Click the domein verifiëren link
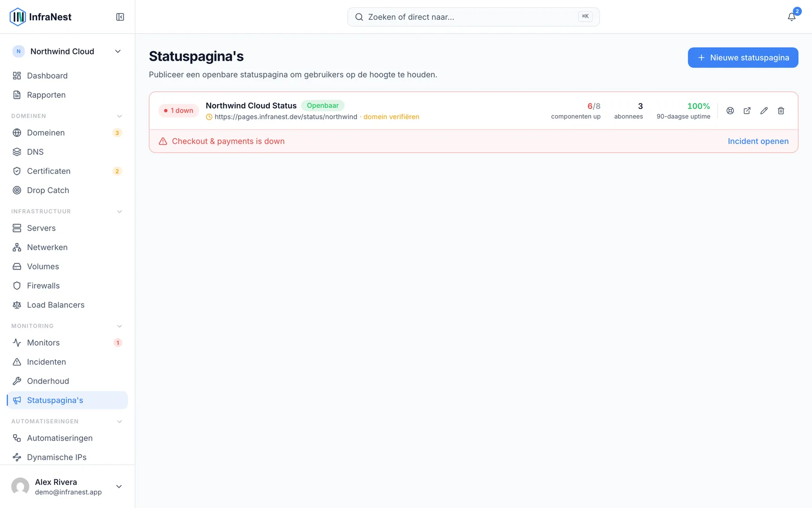812x508 pixels. pyautogui.click(x=391, y=117)
